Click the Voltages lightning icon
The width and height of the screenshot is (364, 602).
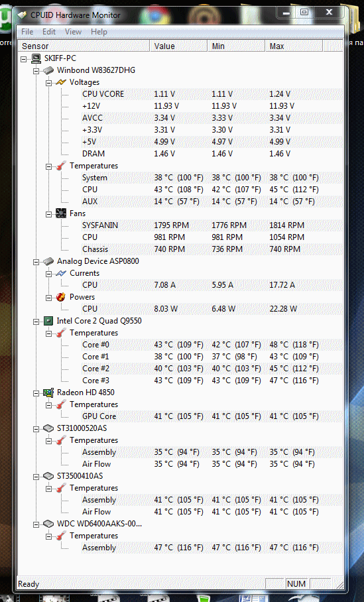tap(61, 82)
